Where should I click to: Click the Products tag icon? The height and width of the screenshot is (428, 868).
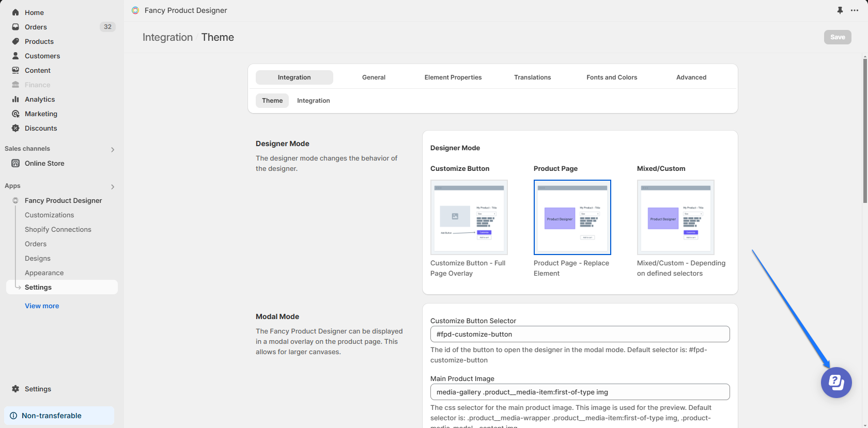tap(16, 41)
